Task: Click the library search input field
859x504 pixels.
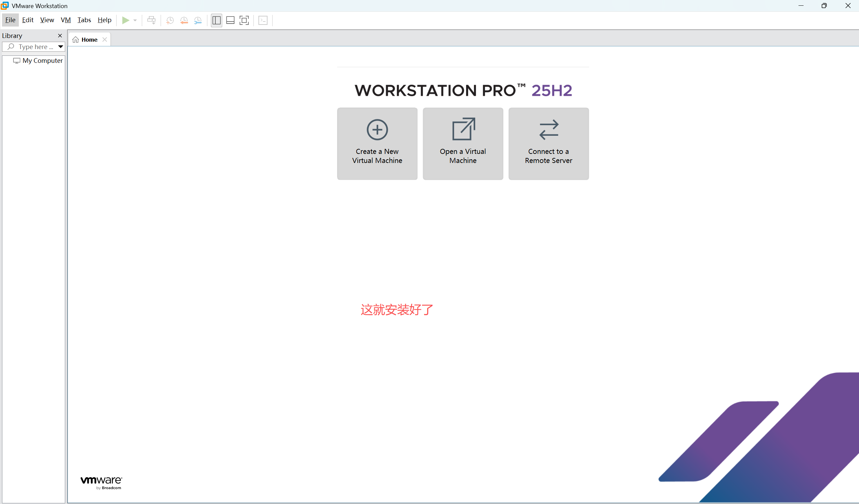Action: (x=35, y=47)
